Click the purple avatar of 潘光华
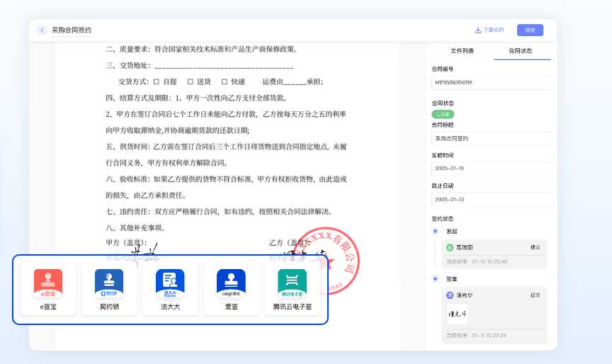 (449, 295)
